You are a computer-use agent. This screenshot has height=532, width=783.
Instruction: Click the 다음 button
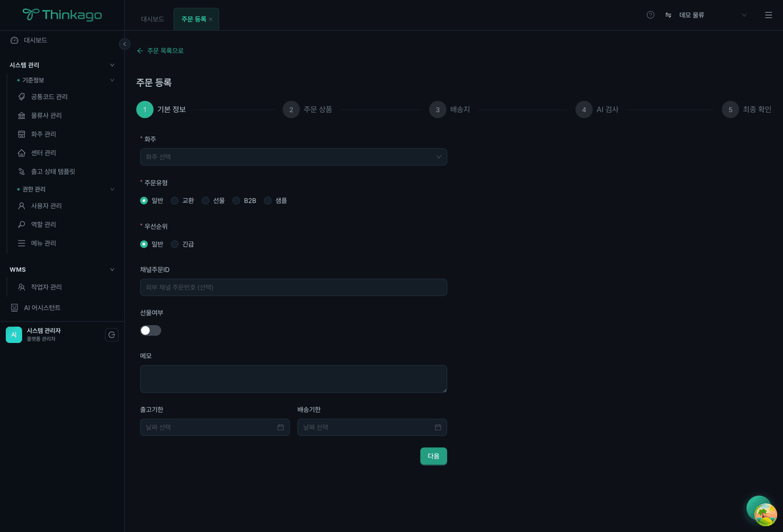click(433, 456)
